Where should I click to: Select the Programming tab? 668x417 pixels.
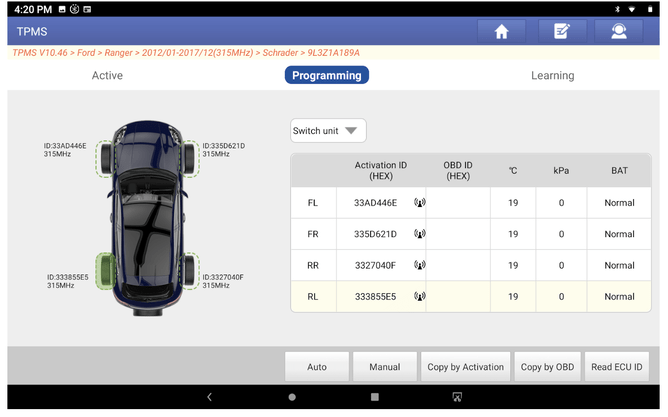[327, 75]
